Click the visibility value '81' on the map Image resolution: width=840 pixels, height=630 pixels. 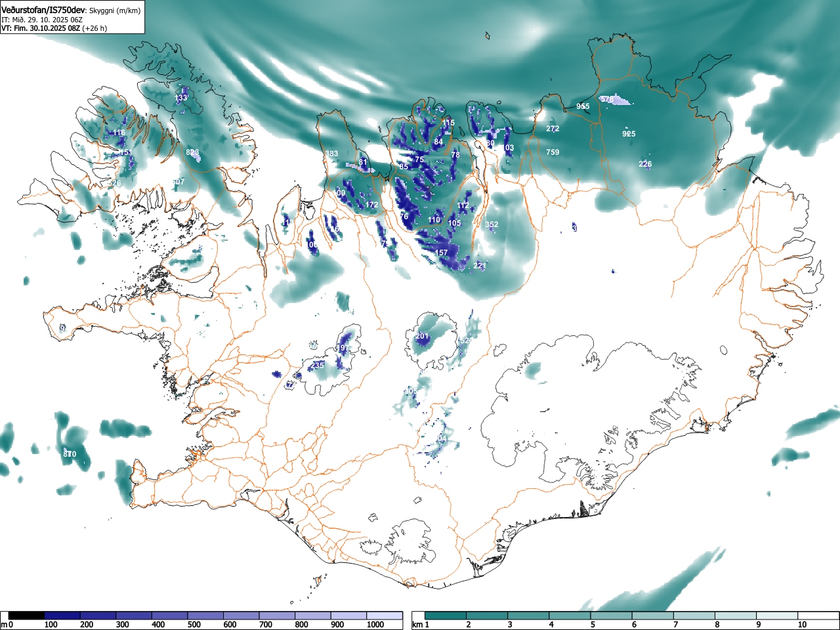[x=363, y=162]
